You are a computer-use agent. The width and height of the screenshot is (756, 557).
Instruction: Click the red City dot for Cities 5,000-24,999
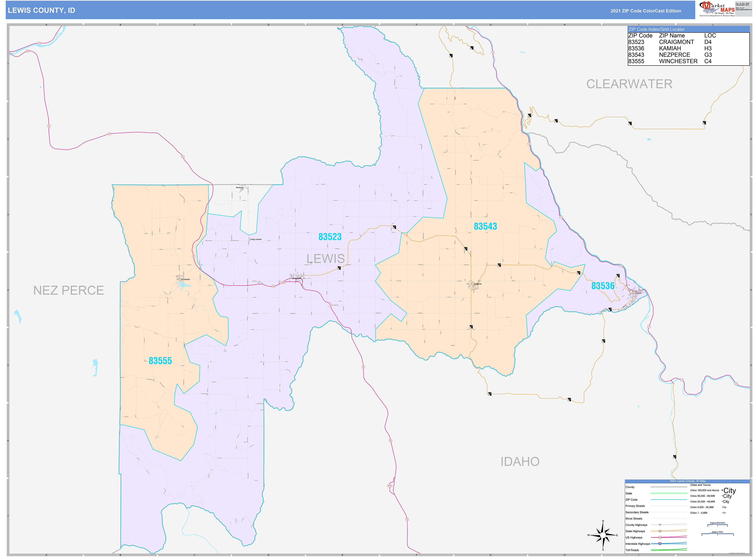722,507
